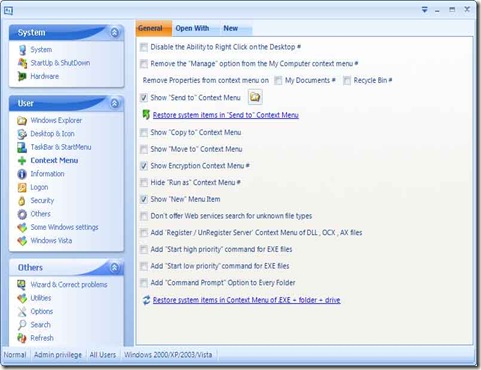Enable Show Move to Context Menu

click(x=144, y=149)
